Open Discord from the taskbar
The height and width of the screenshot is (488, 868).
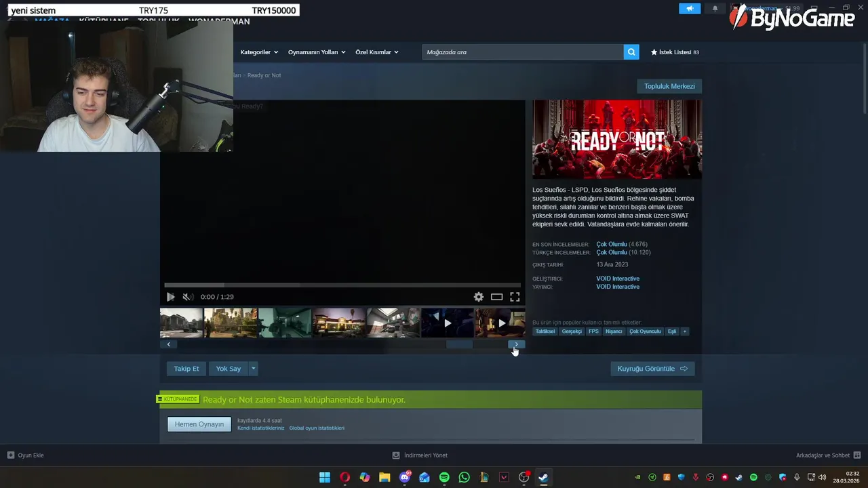point(405,477)
